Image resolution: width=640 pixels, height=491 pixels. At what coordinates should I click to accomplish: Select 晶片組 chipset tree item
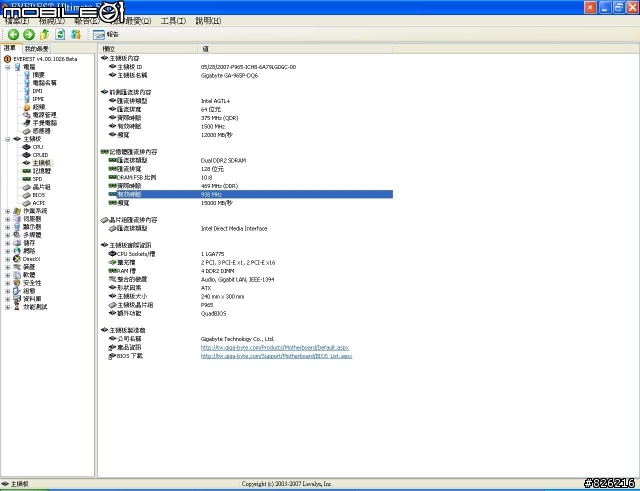pos(41,187)
